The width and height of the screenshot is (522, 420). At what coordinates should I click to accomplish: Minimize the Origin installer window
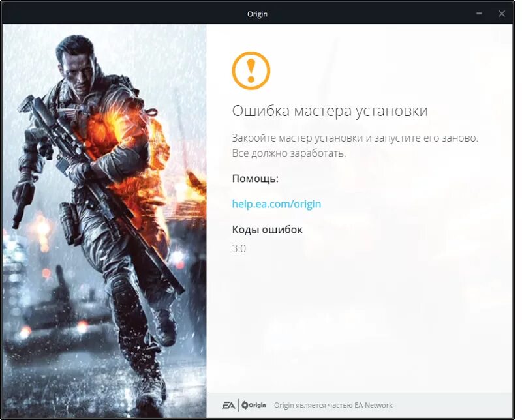coord(479,14)
